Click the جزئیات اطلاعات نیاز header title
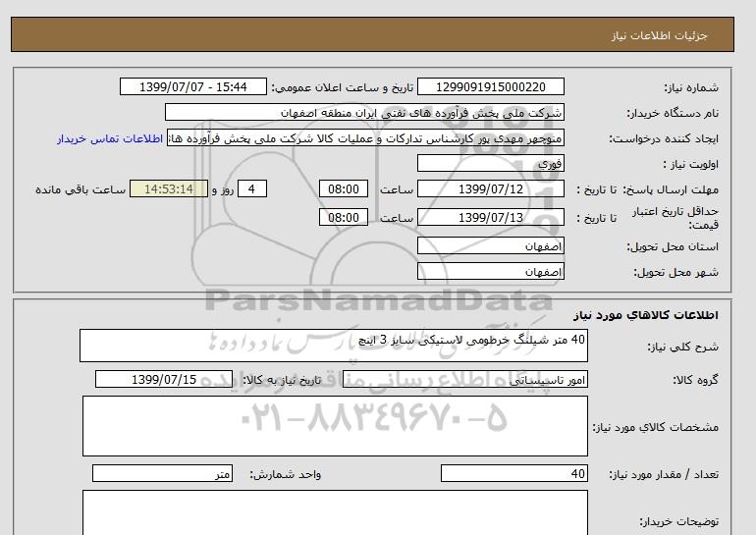This screenshot has width=756, height=535. [659, 35]
